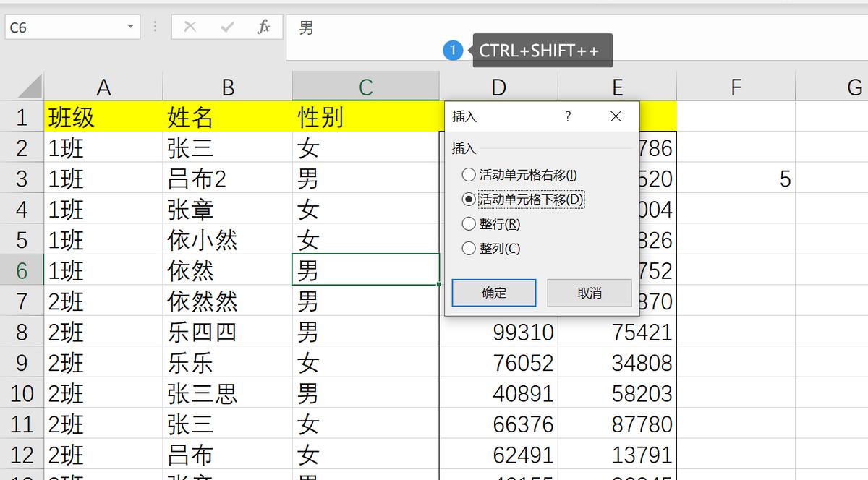This screenshot has width=868, height=480.
Task: Click the Insert Function fx icon
Action: pyautogui.click(x=263, y=27)
